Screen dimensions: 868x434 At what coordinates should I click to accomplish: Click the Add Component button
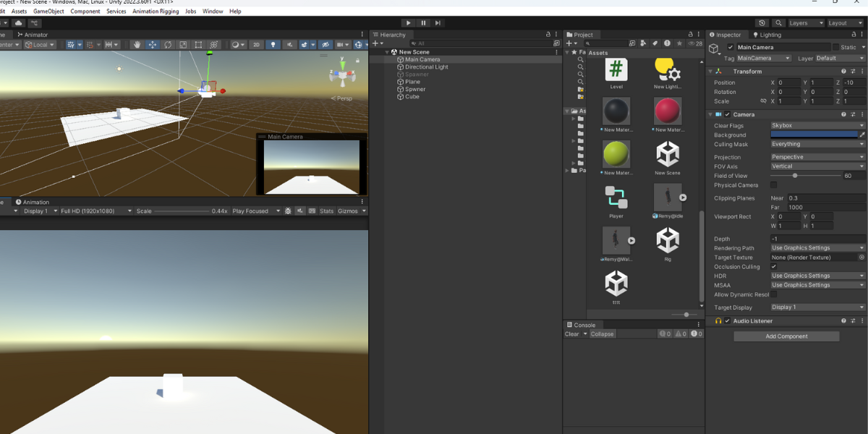(786, 336)
